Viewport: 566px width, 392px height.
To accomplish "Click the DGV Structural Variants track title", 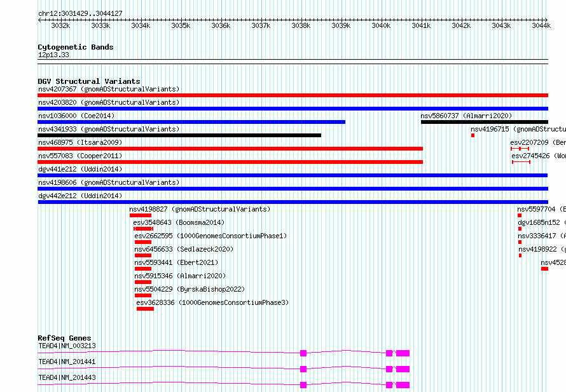I will pos(89,81).
